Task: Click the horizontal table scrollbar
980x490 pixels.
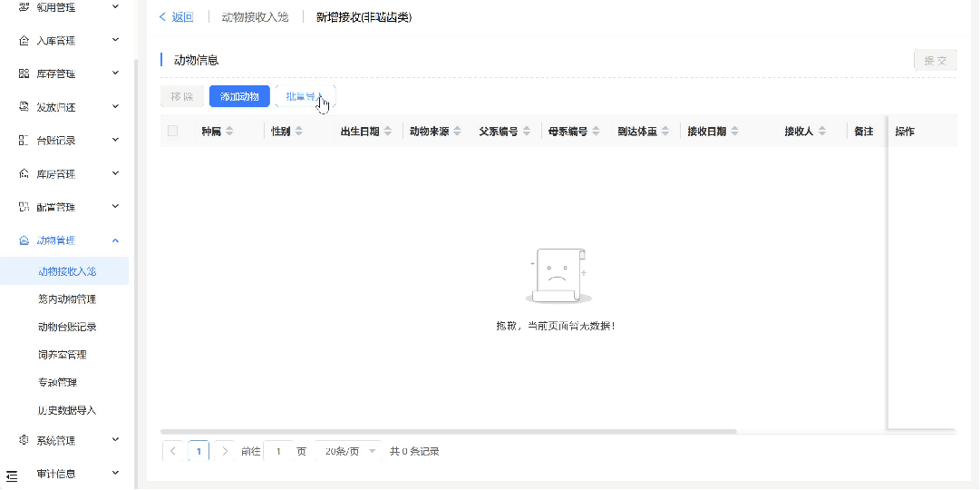Action: 448,431
